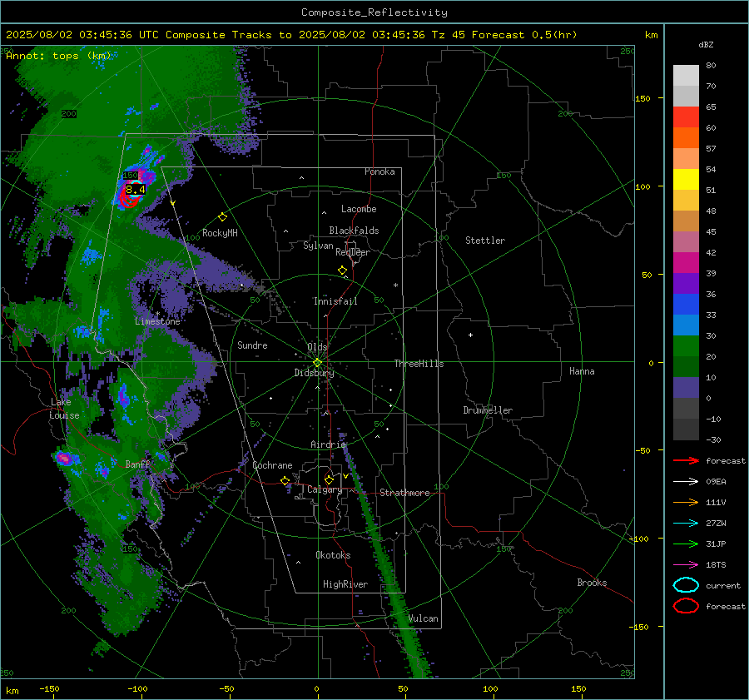The image size is (749, 700).
Task: Click the Airdrie label
Action: click(328, 444)
